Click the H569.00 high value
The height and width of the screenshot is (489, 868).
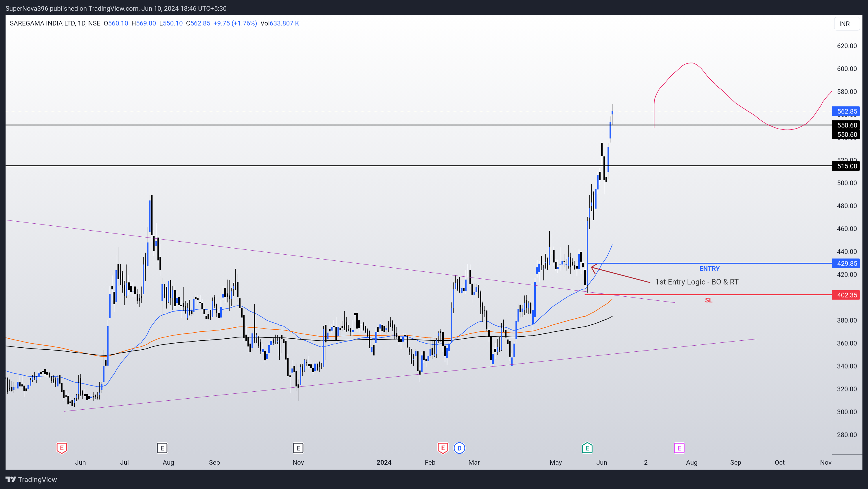pyautogui.click(x=144, y=23)
